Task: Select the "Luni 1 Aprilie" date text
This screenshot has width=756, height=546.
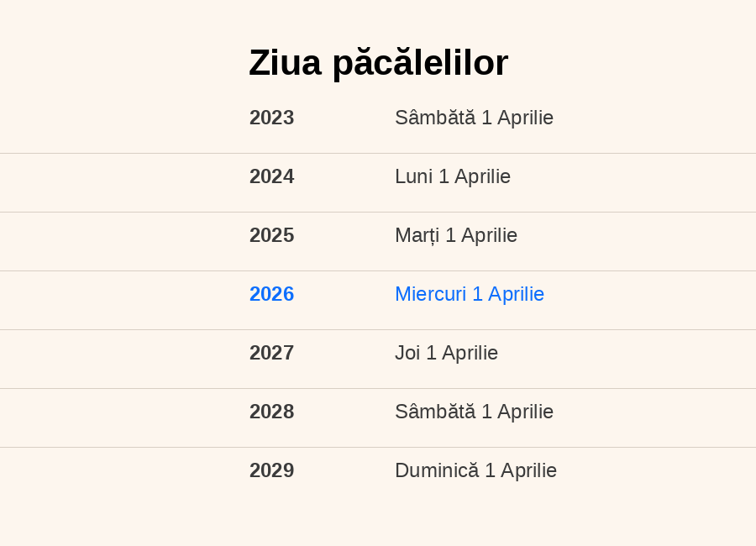Action: click(453, 176)
